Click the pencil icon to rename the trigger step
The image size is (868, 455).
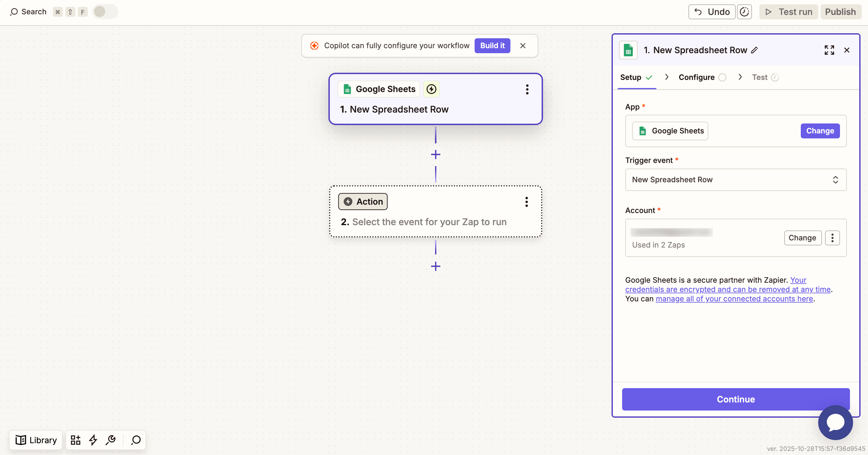coord(755,50)
